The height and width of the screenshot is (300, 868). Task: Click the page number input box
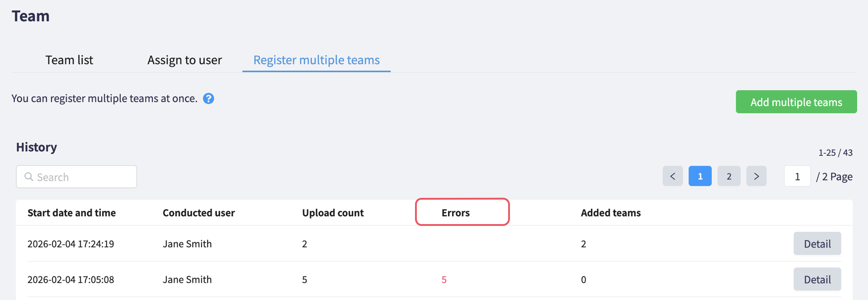797,176
